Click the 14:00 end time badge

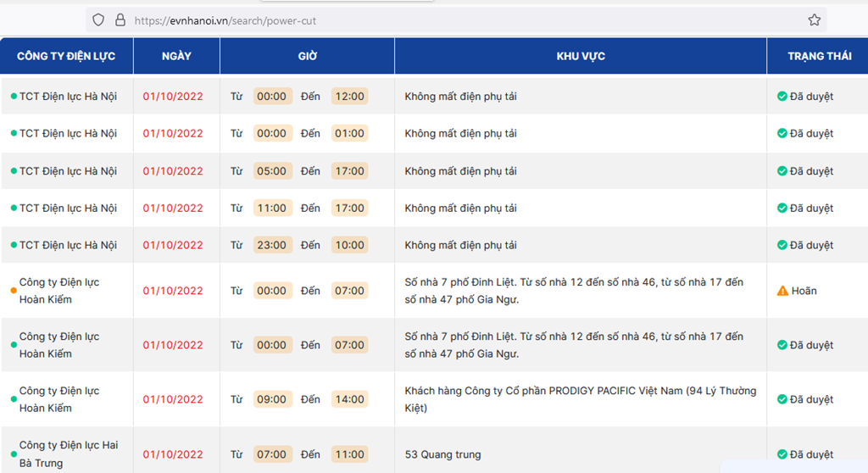(x=350, y=399)
